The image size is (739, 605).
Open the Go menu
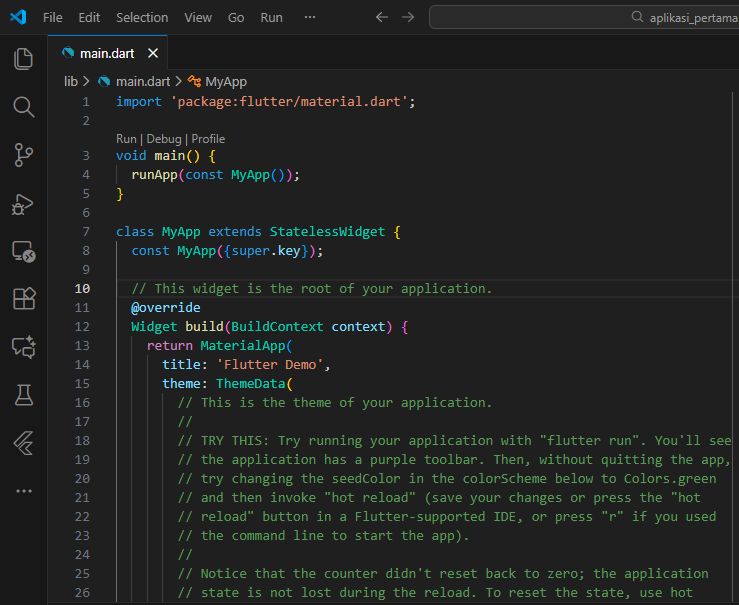tap(236, 17)
